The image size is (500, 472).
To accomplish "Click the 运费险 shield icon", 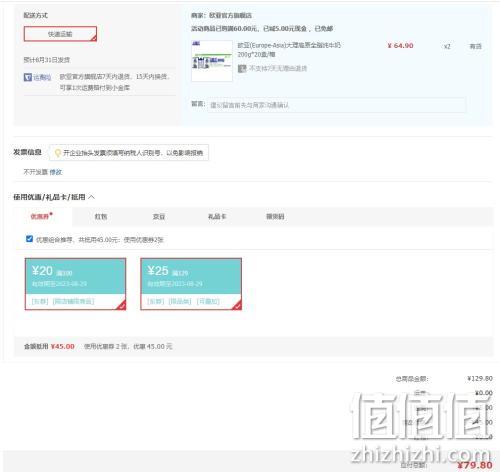I will [28, 77].
